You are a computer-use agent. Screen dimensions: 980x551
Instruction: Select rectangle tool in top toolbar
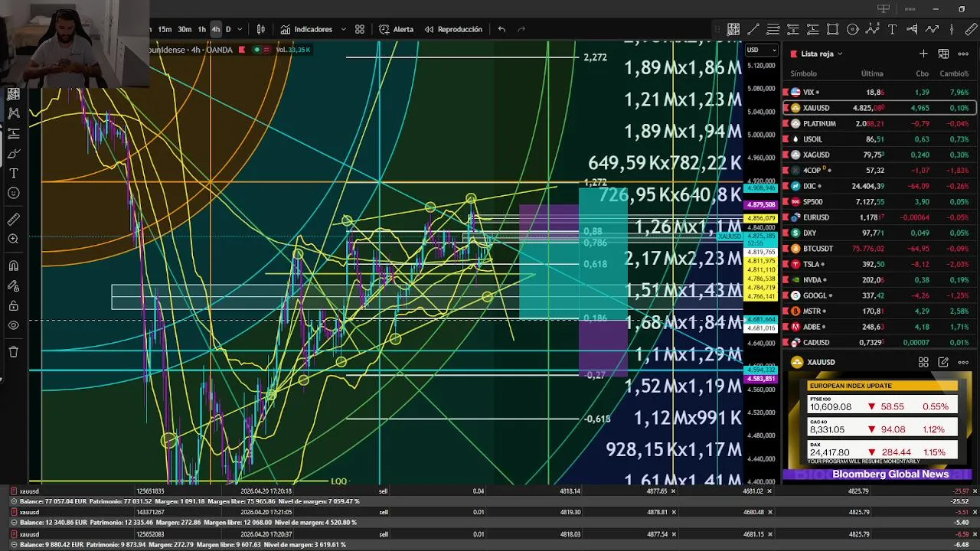click(x=833, y=29)
